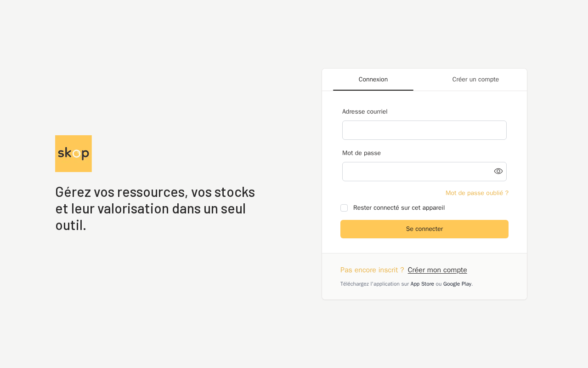The height and width of the screenshot is (368, 588).
Task: Switch to the Connexion tab
Action: [x=373, y=80]
